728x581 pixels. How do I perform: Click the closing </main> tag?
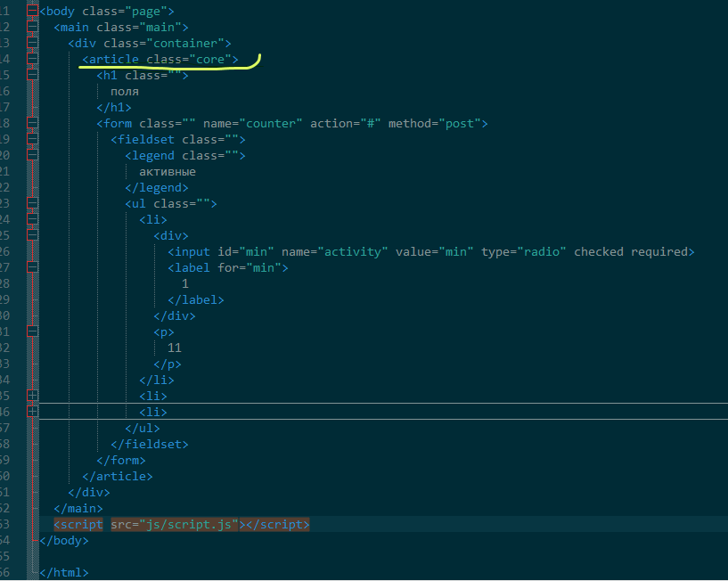point(78,509)
